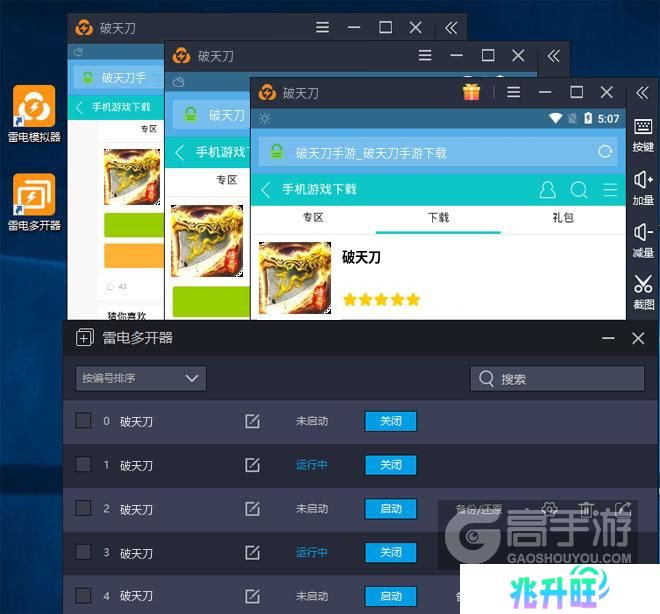
Task: Switch to the 下载 tab
Action: [x=438, y=218]
